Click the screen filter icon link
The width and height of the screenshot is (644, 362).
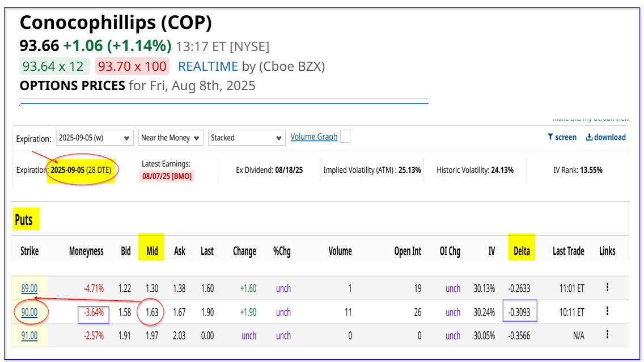coord(562,137)
